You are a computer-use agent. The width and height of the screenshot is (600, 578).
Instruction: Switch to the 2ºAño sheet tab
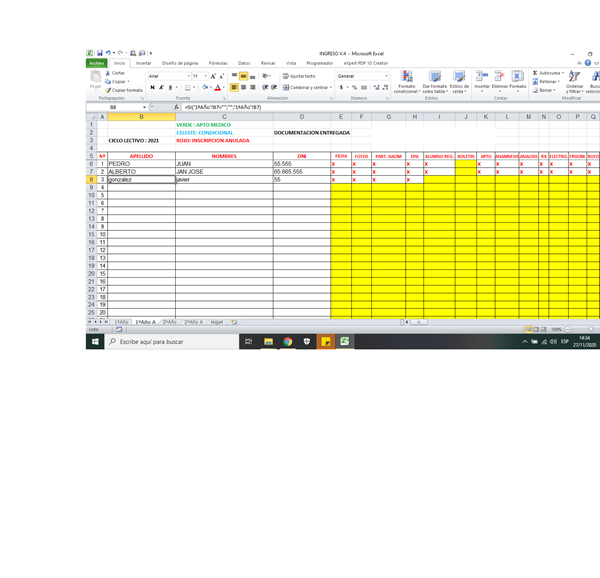171,322
